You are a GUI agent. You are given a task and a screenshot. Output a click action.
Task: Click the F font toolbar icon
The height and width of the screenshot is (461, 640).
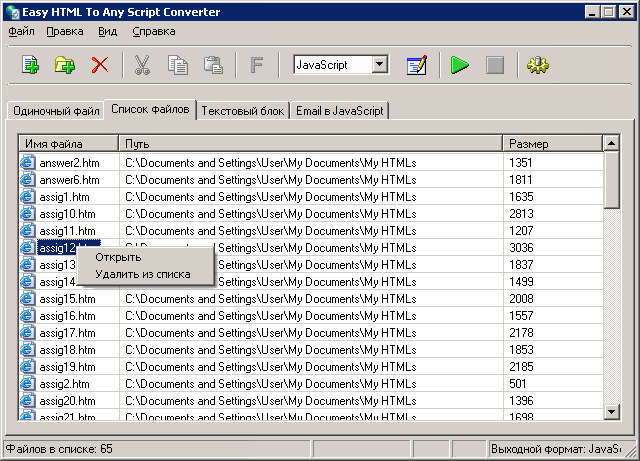[256, 65]
